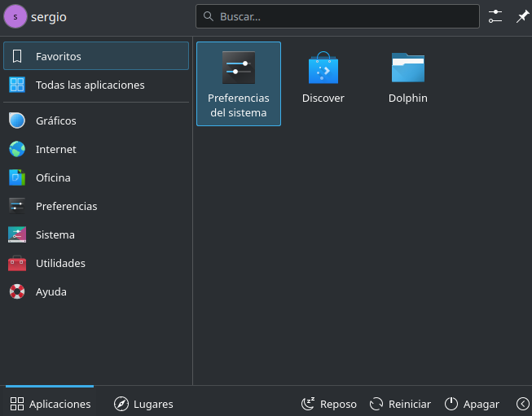532x416 pixels.
Task: Switch to the Lugares tab
Action: (x=143, y=404)
